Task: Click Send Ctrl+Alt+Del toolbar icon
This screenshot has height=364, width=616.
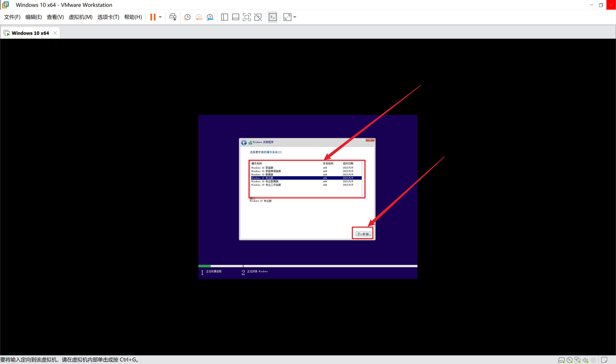Action: (173, 17)
